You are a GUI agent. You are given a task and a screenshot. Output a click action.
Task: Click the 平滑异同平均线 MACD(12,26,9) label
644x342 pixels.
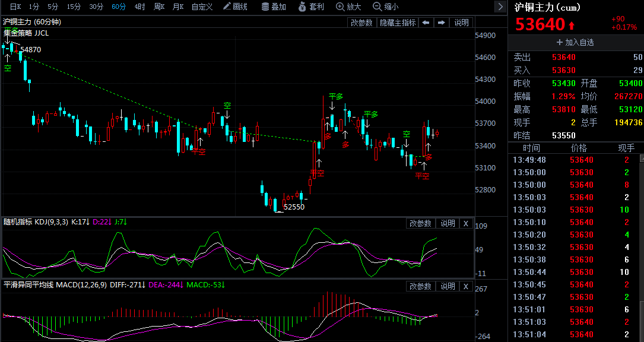pos(55,285)
